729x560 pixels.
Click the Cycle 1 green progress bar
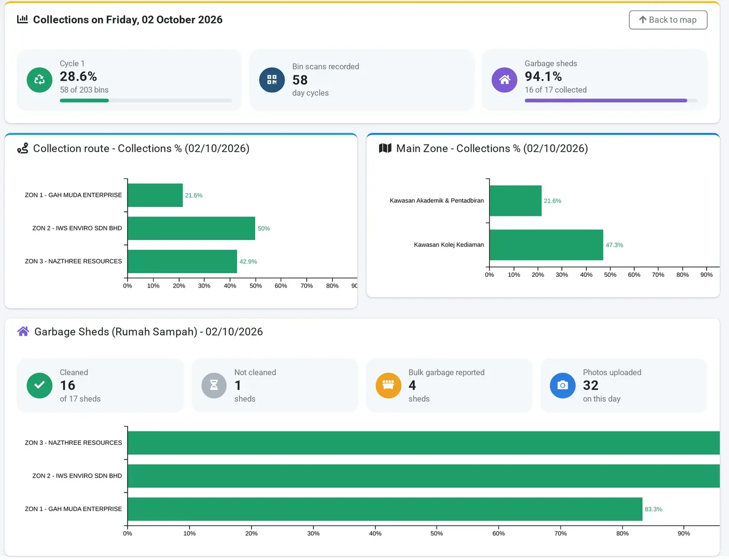coord(84,100)
